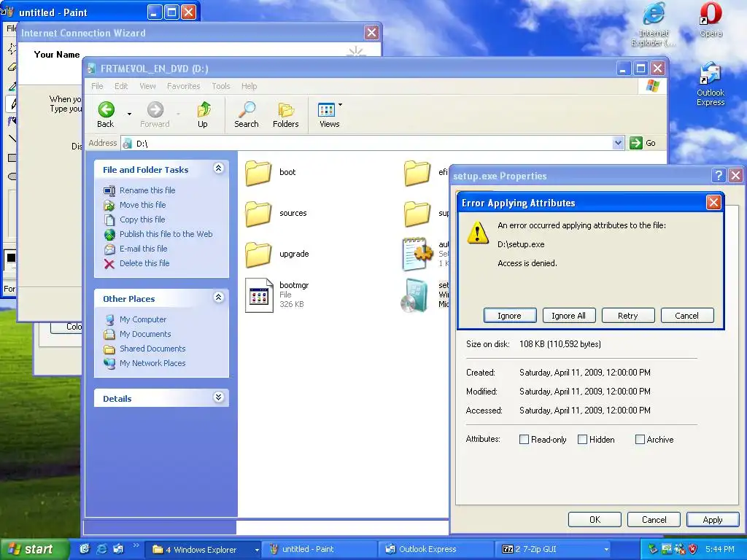Select the sources folder icon
Image resolution: width=747 pixels, height=560 pixels.
259,214
